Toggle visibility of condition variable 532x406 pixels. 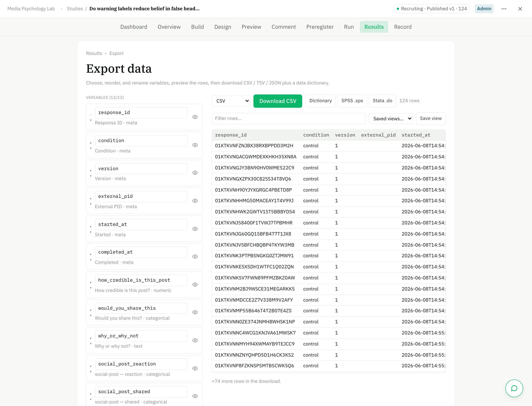point(195,145)
